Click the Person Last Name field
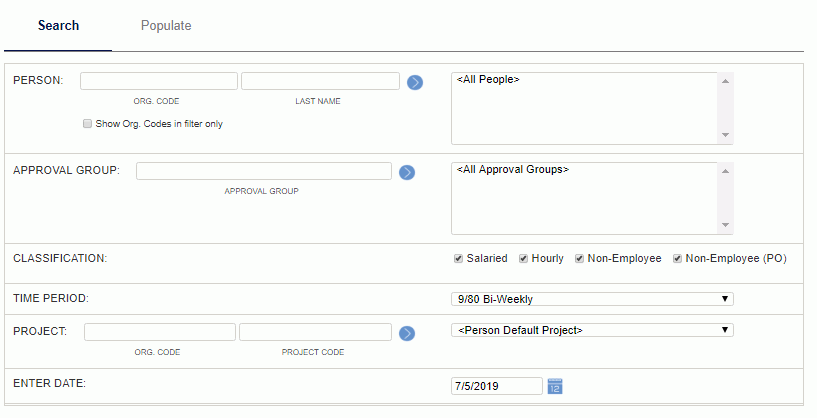 point(320,81)
